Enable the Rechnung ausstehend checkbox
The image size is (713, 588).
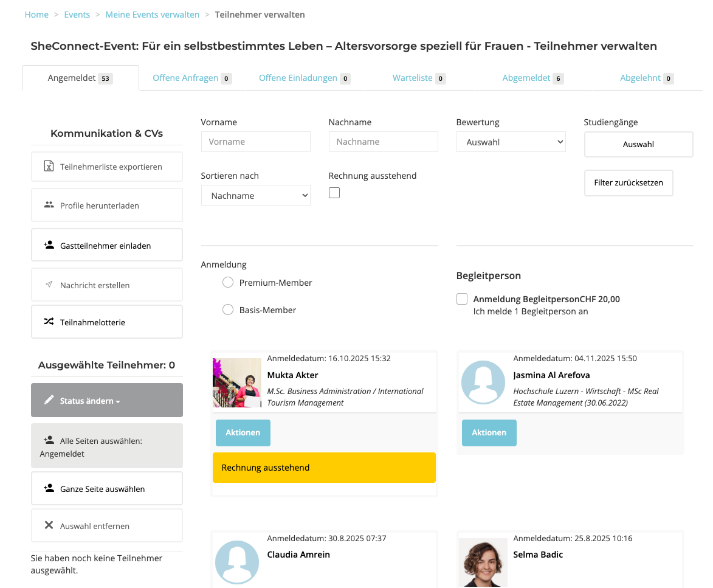334,193
